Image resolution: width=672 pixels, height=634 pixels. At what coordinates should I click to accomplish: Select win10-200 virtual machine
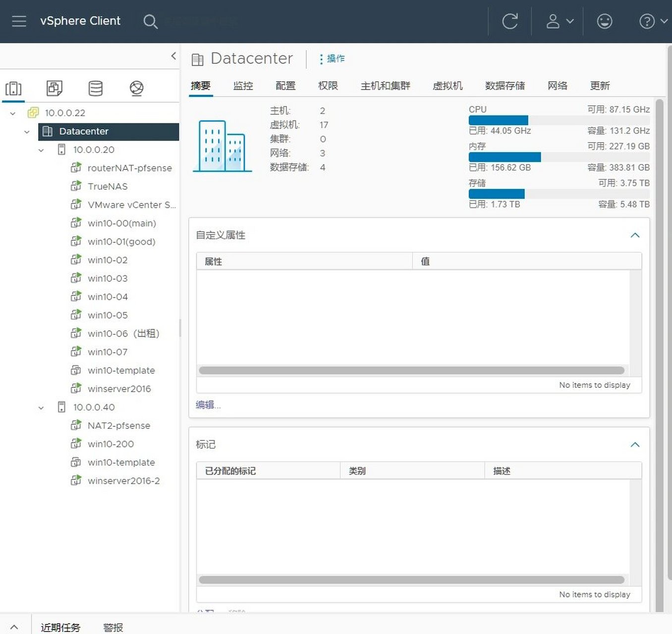[x=111, y=444]
